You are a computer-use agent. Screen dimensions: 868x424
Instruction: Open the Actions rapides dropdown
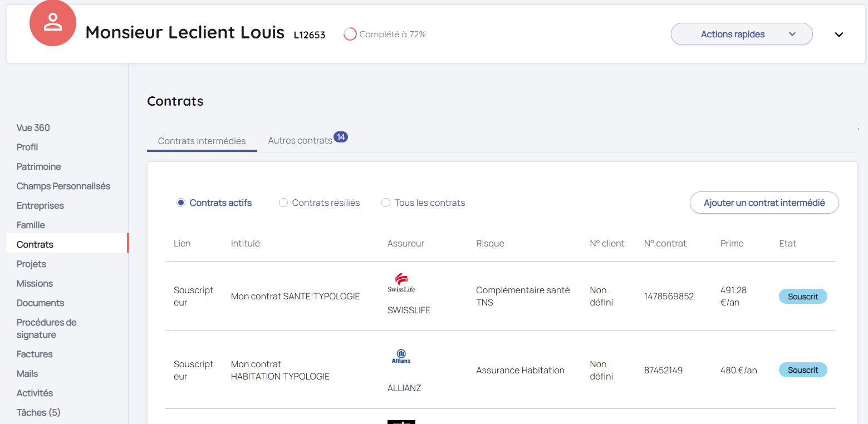point(741,34)
